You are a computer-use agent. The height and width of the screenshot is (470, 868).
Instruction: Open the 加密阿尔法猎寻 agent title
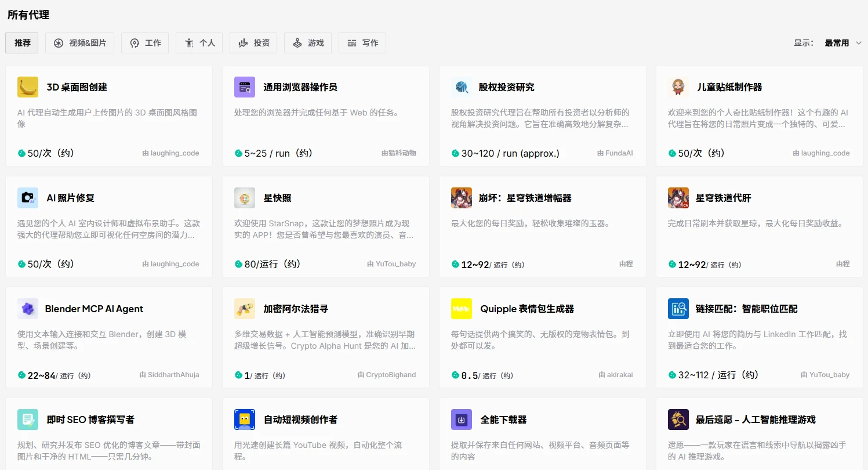click(296, 309)
